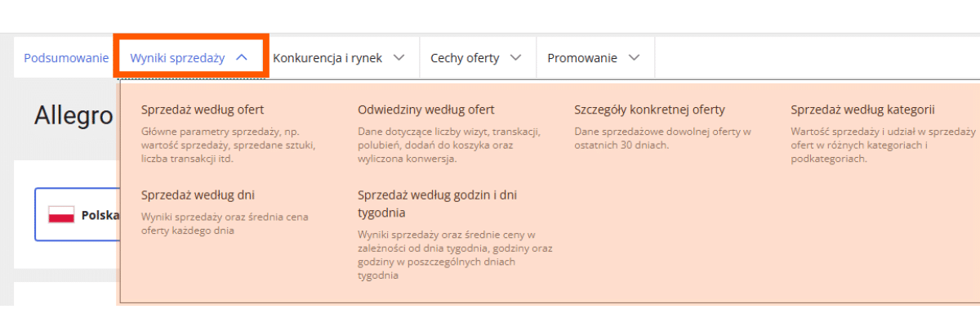Click description 'Wyniki sprzedaży oraz średnie ceny w'
Image resolution: width=980 pixels, height=327 pixels.
click(455, 255)
